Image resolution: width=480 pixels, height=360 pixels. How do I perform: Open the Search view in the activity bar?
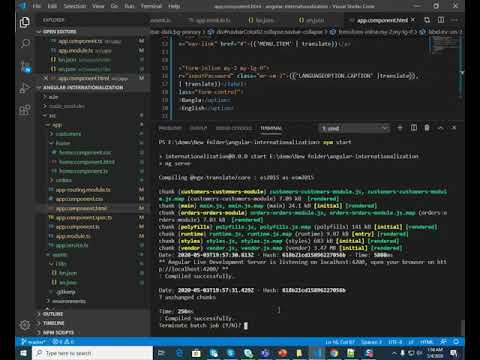25,44
